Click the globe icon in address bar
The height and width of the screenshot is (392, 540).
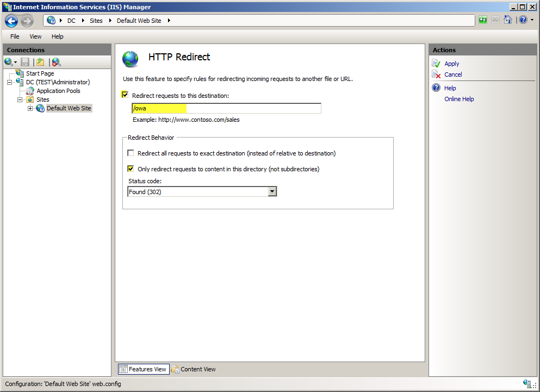point(51,20)
